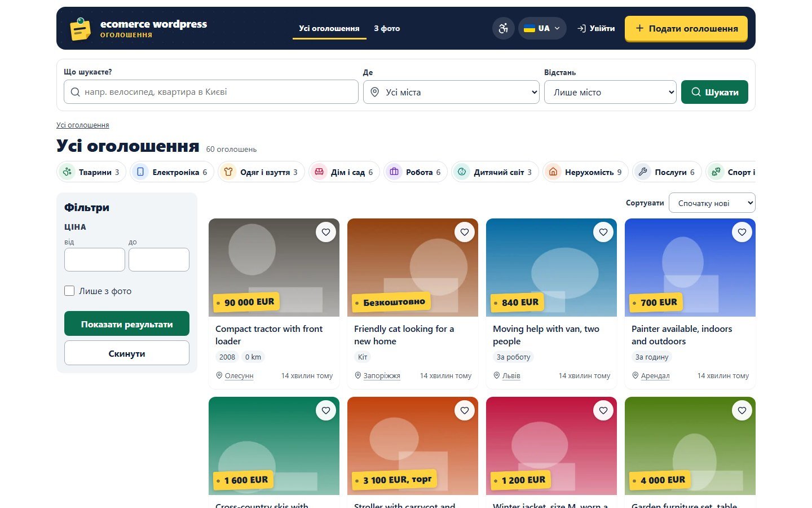Expand the Лише місто distance dropdown
The image size is (812, 508).
coord(610,92)
